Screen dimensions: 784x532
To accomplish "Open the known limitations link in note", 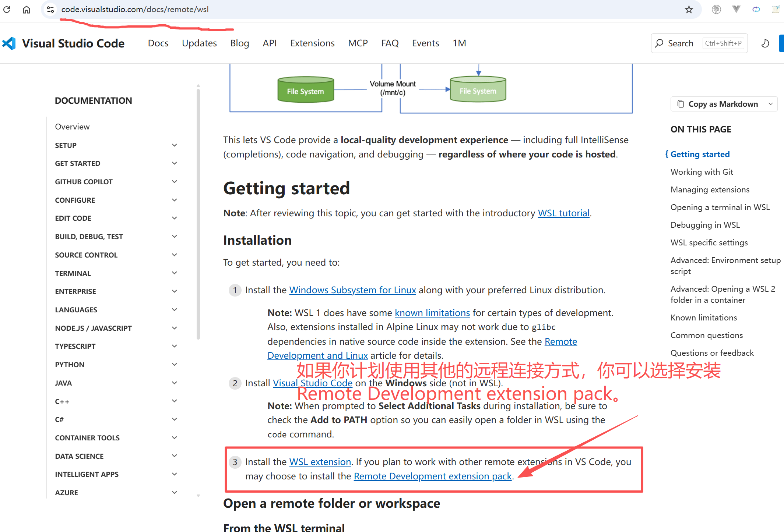I will [432, 313].
